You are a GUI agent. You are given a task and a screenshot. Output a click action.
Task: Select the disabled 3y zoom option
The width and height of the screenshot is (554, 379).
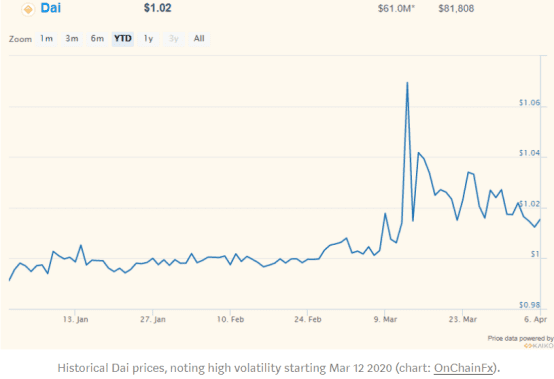pyautogui.click(x=173, y=39)
